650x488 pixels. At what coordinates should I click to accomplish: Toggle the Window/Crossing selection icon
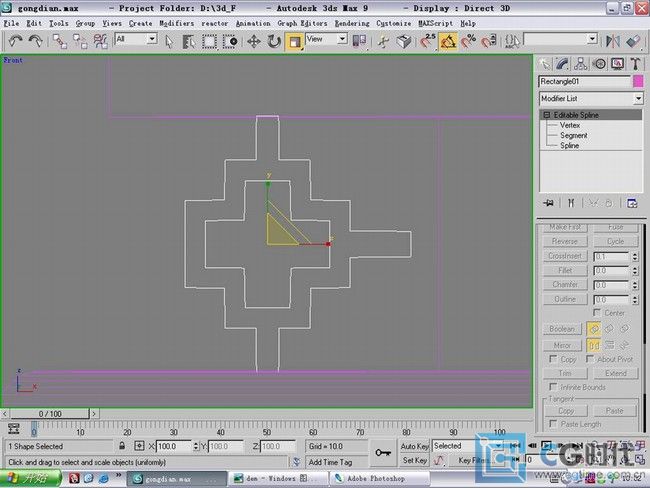(230, 41)
